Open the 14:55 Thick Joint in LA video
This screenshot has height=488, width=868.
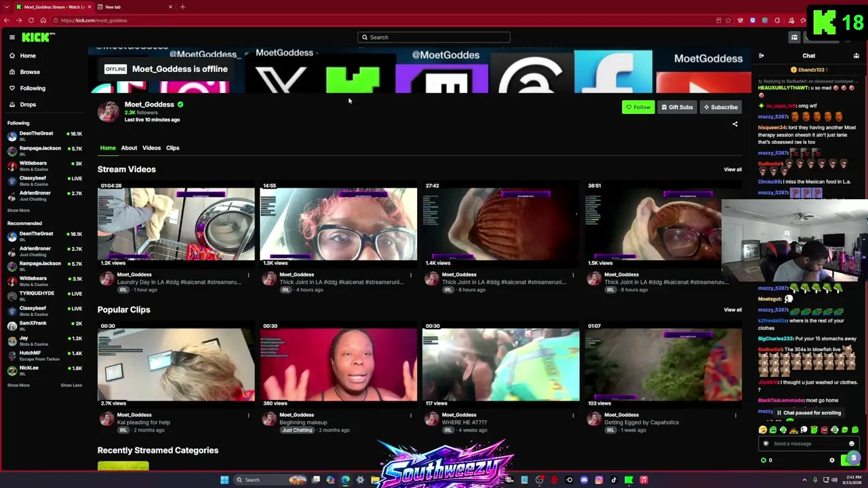(x=338, y=224)
